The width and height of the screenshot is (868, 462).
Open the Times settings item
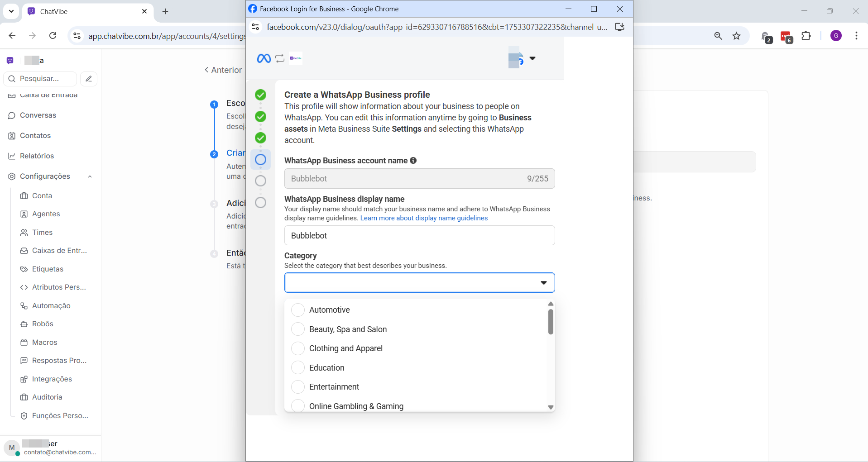[42, 233]
